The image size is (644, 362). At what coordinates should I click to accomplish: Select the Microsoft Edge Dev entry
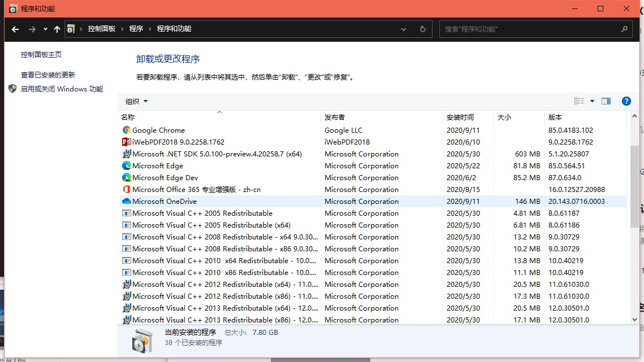tap(373, 178)
